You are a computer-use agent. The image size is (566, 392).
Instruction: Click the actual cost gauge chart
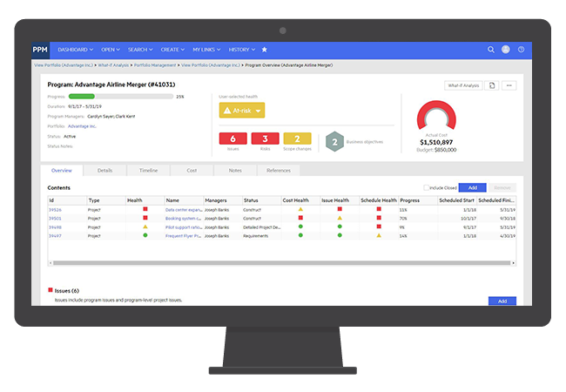pos(436,116)
